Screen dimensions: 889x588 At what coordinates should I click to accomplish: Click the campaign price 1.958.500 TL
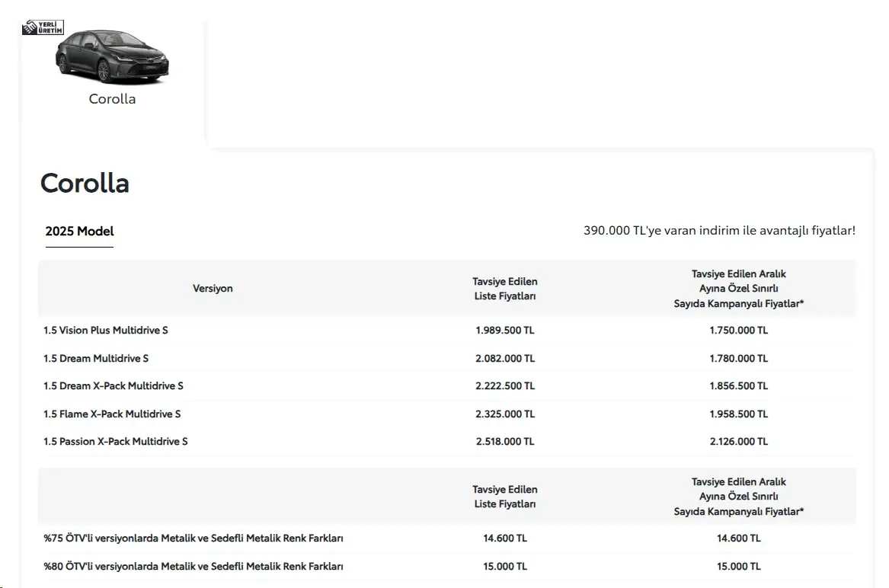click(739, 414)
